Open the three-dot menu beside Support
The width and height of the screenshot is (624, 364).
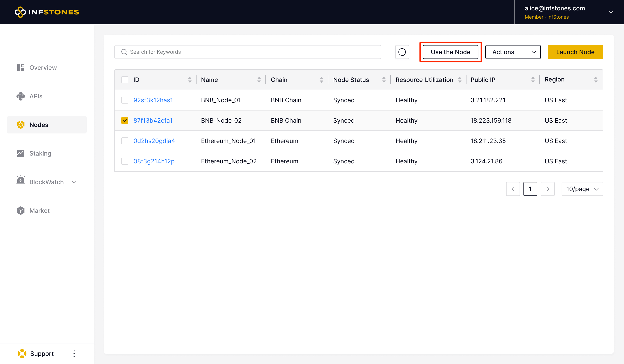pyautogui.click(x=74, y=353)
